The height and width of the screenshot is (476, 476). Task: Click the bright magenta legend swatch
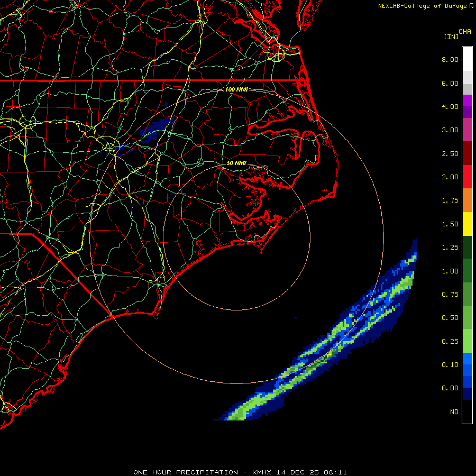(x=467, y=100)
